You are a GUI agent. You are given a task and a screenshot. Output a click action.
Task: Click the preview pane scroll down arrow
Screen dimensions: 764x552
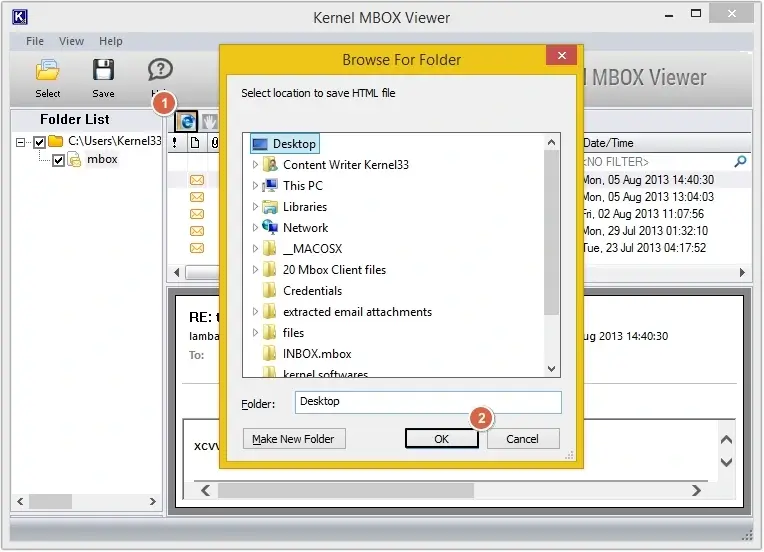coord(726,462)
